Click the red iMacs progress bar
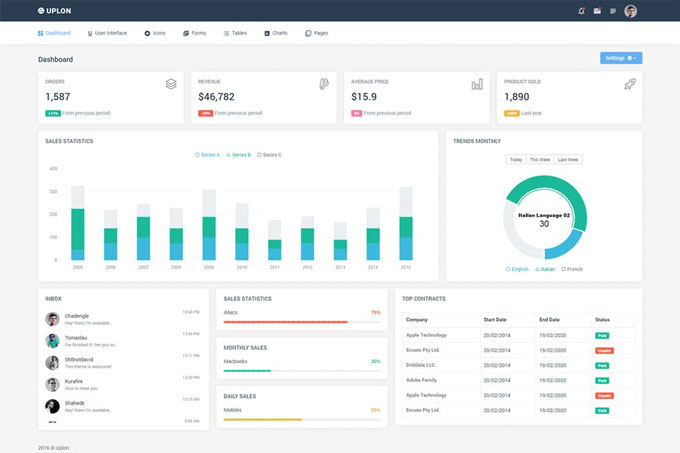680x453 pixels. [x=285, y=322]
